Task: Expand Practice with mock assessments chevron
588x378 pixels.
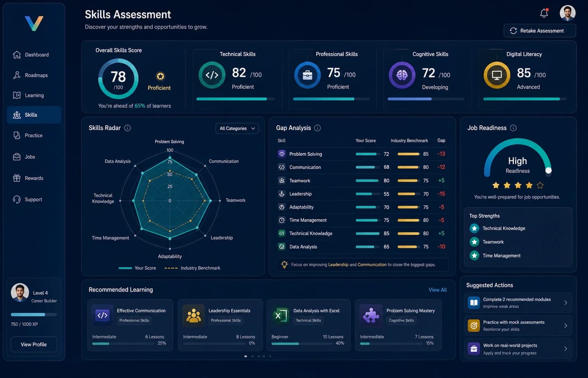Action: pos(565,325)
